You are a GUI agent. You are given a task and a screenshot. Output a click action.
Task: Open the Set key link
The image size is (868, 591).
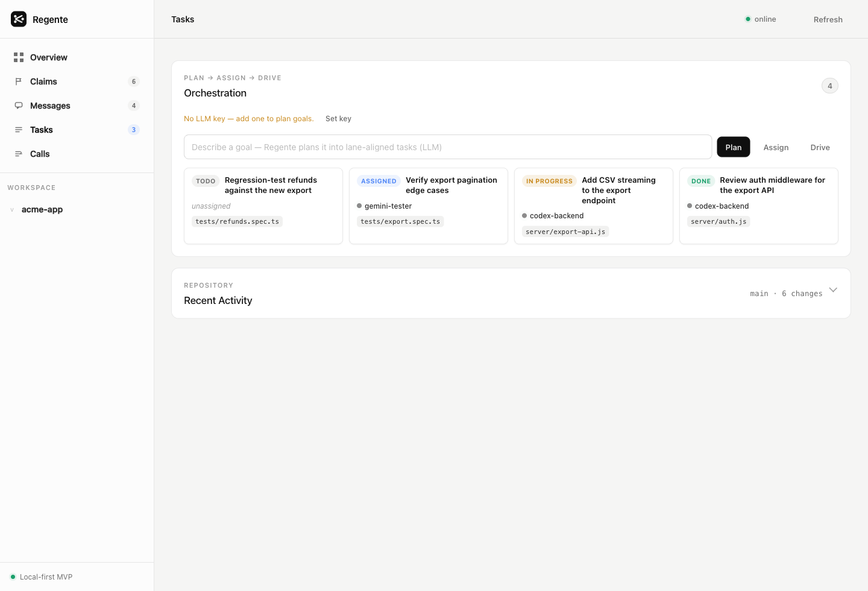338,119
